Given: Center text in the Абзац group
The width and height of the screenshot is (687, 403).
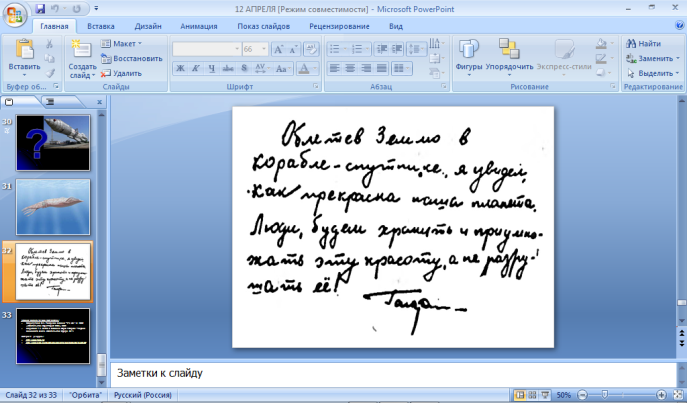Looking at the screenshot, I should [350, 68].
